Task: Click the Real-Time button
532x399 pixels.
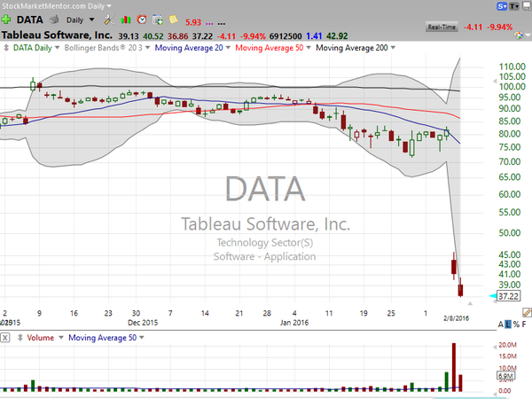Action: click(442, 28)
